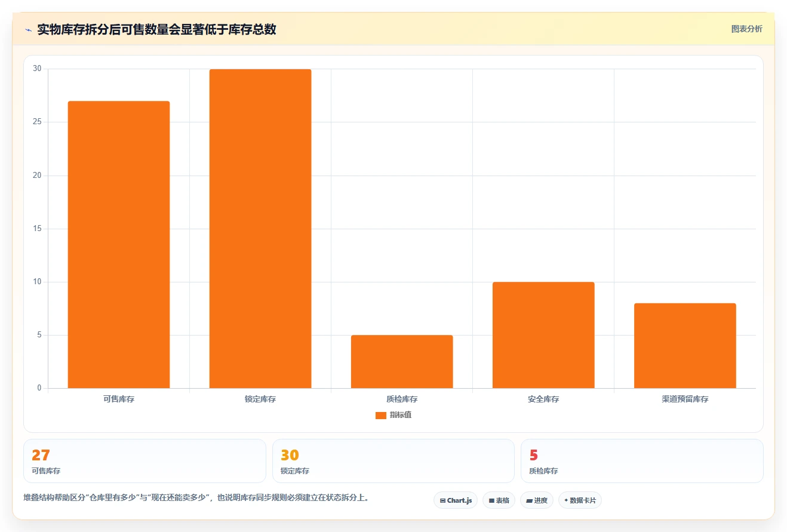Image resolution: width=787 pixels, height=532 pixels.
Task: Click the Chart.js tag chip
Action: [456, 500]
